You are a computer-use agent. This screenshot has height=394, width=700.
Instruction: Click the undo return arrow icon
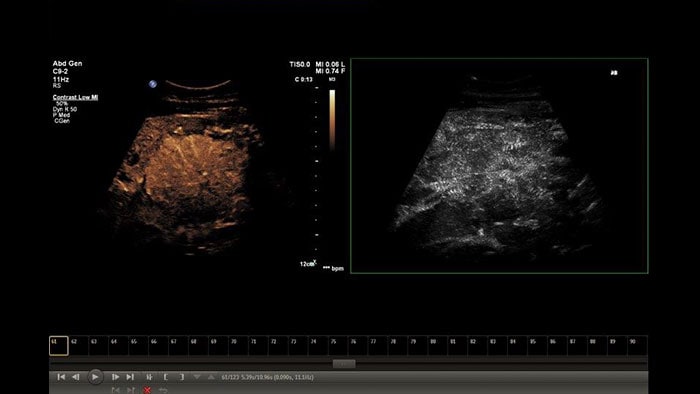[x=163, y=390]
